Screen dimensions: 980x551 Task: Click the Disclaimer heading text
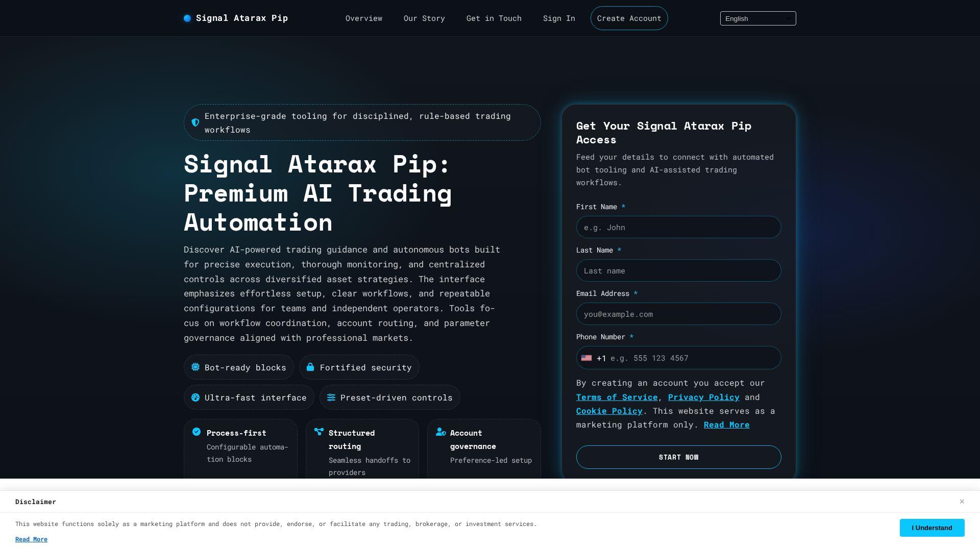(x=36, y=502)
